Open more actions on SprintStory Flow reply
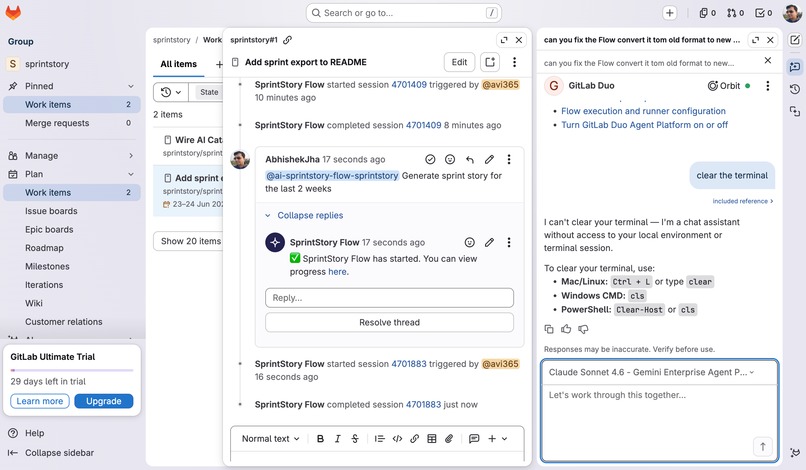 pyautogui.click(x=509, y=242)
